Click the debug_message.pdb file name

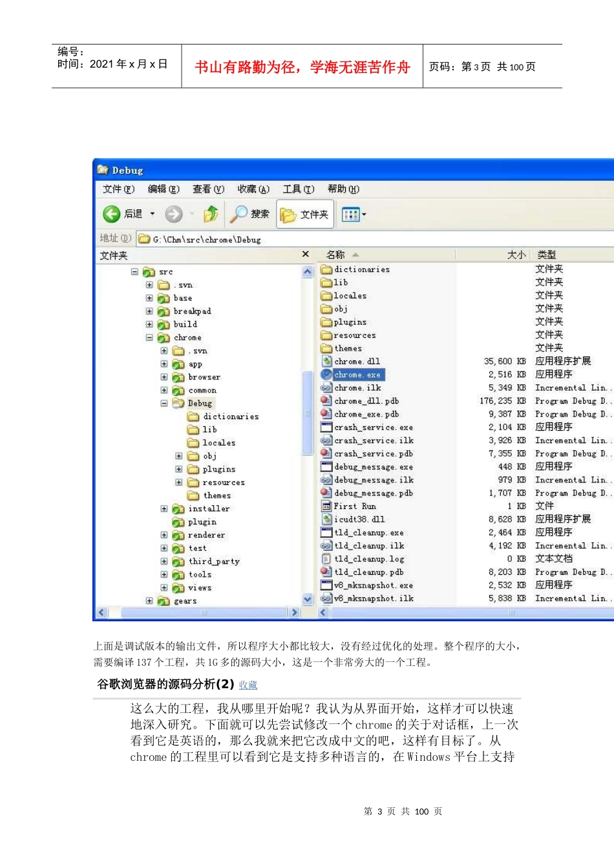[374, 493]
